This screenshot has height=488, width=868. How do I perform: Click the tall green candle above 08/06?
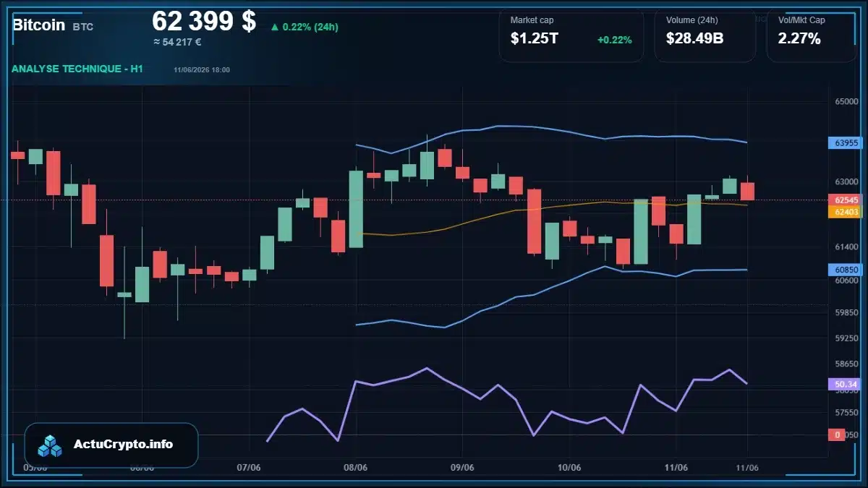[x=356, y=209]
